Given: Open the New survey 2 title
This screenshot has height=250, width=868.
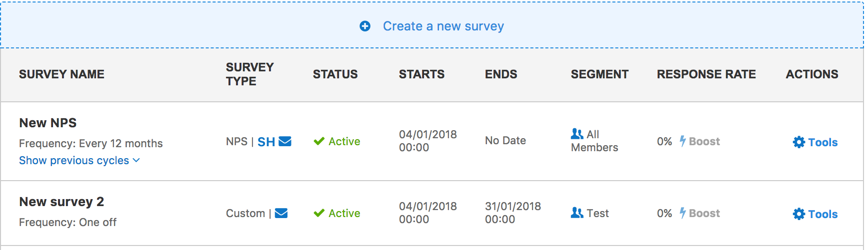Looking at the screenshot, I should 61,202.
